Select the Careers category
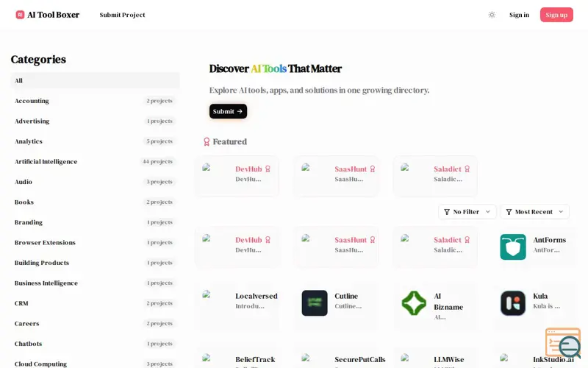The height and width of the screenshot is (368, 588). (95, 324)
